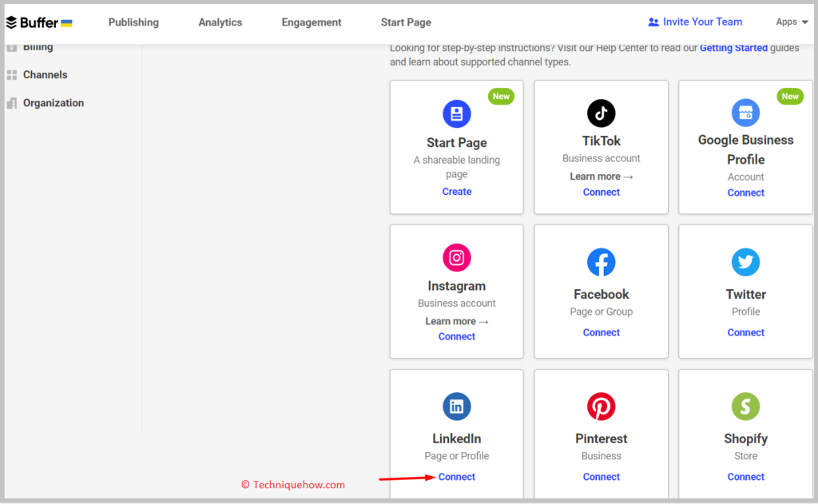Click the Organization building icon in sidebar

point(12,103)
